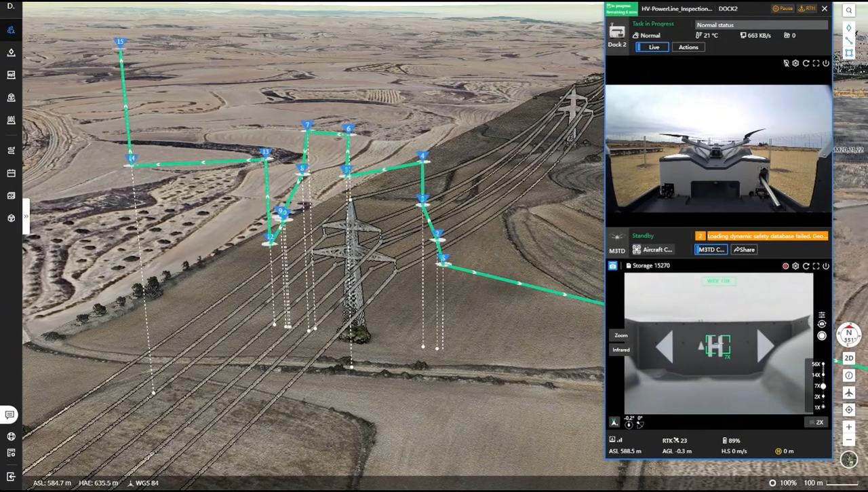Open the models sidebar icon
Screen dimensions: 868x492
tap(11, 98)
